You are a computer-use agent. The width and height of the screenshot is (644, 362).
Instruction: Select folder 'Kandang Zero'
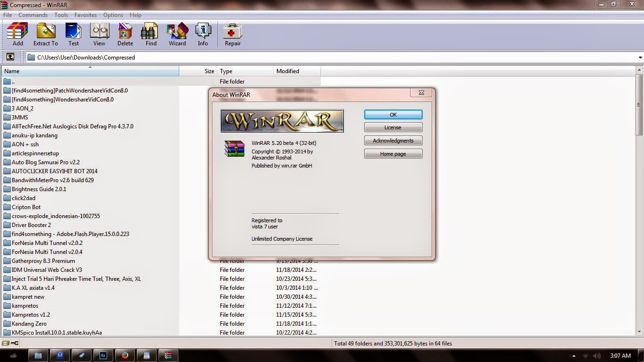coord(29,324)
